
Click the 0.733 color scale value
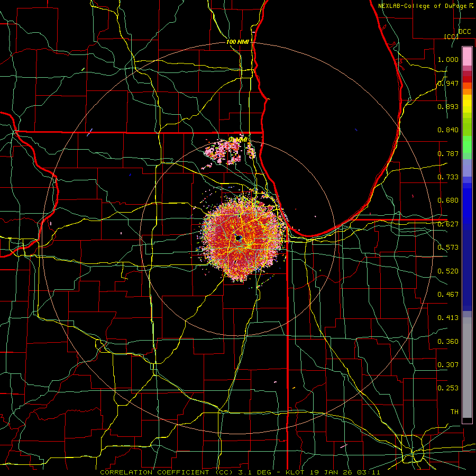coord(448,177)
